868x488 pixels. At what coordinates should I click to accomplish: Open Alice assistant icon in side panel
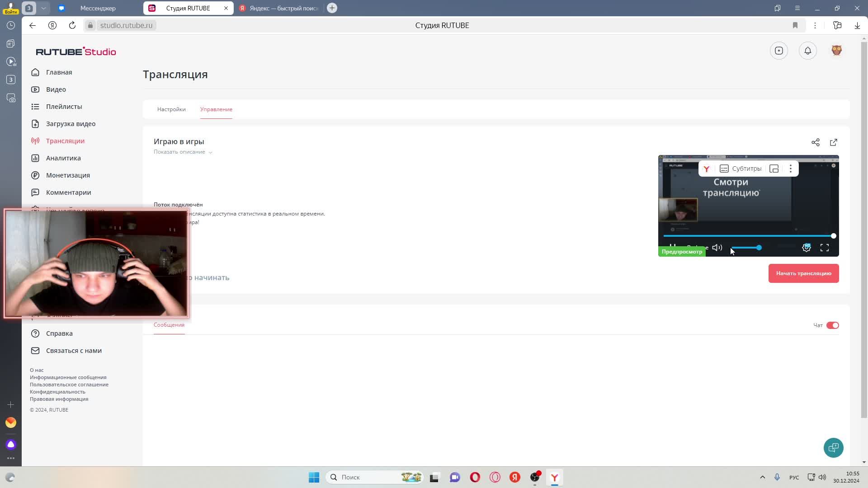point(11,445)
